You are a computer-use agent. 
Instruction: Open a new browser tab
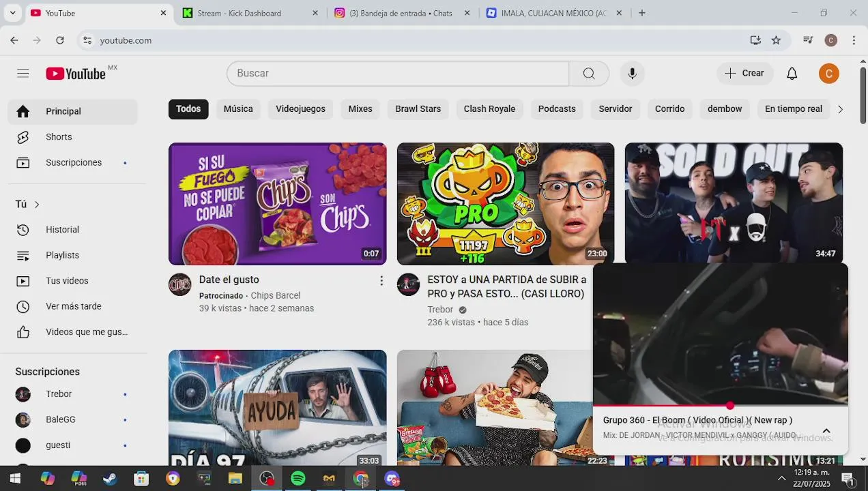pos(641,13)
